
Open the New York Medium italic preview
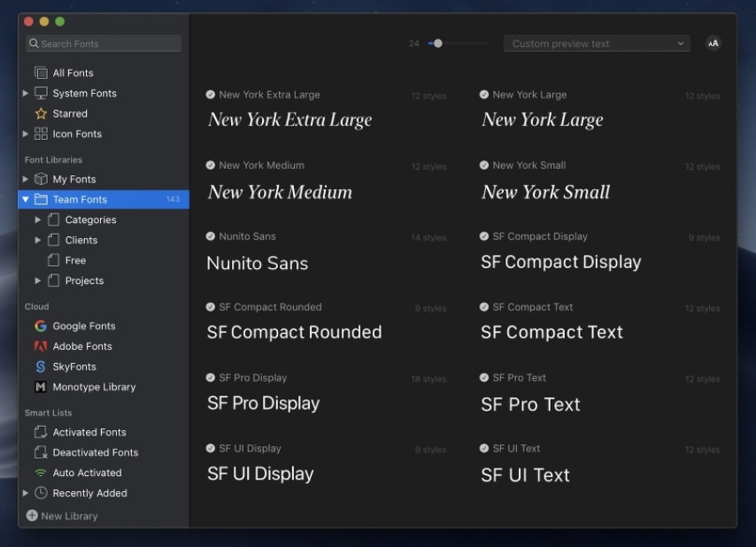click(x=280, y=192)
